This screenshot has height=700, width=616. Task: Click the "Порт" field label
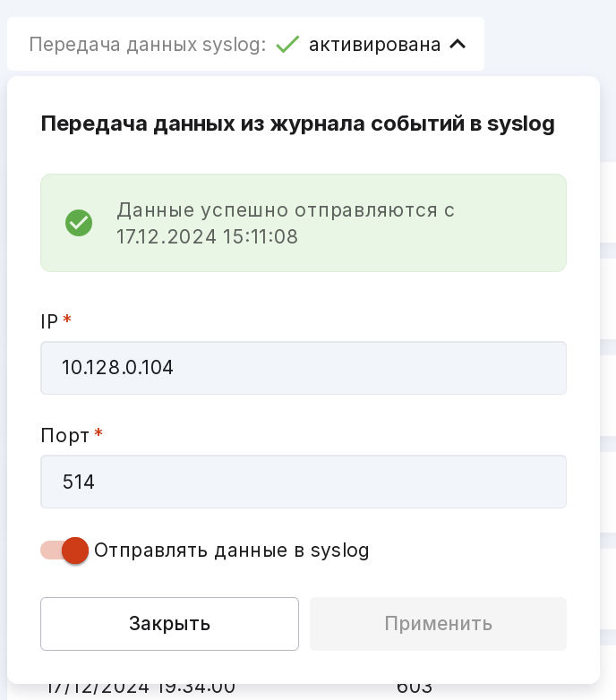(64, 435)
